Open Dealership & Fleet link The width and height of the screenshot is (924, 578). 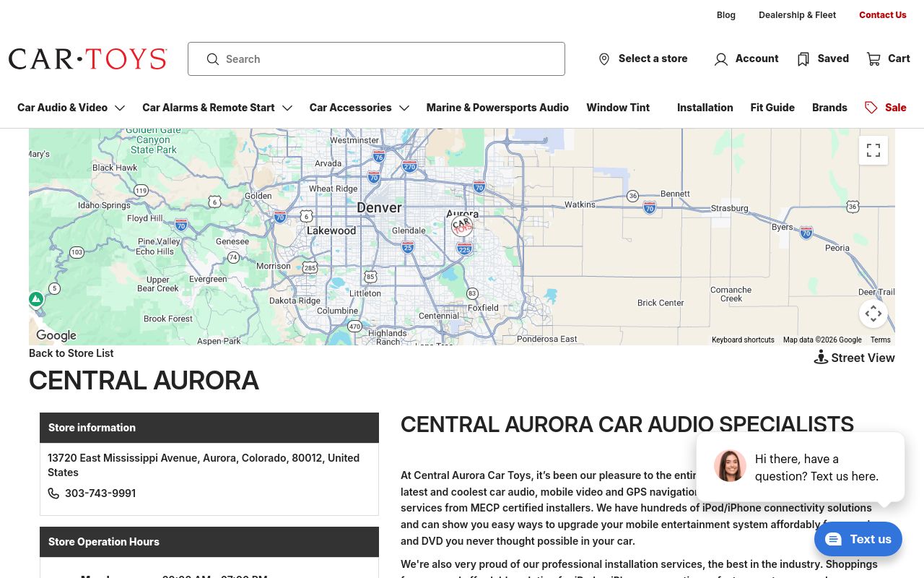tap(798, 15)
